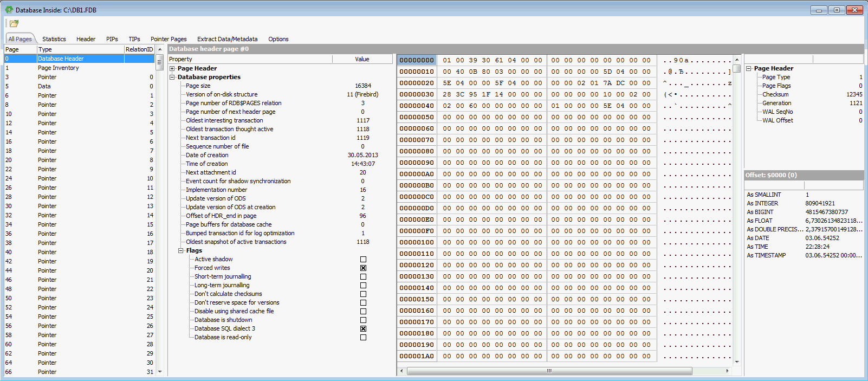Open the Extract Data/Metadata tab
The image size is (868, 381).
228,39
